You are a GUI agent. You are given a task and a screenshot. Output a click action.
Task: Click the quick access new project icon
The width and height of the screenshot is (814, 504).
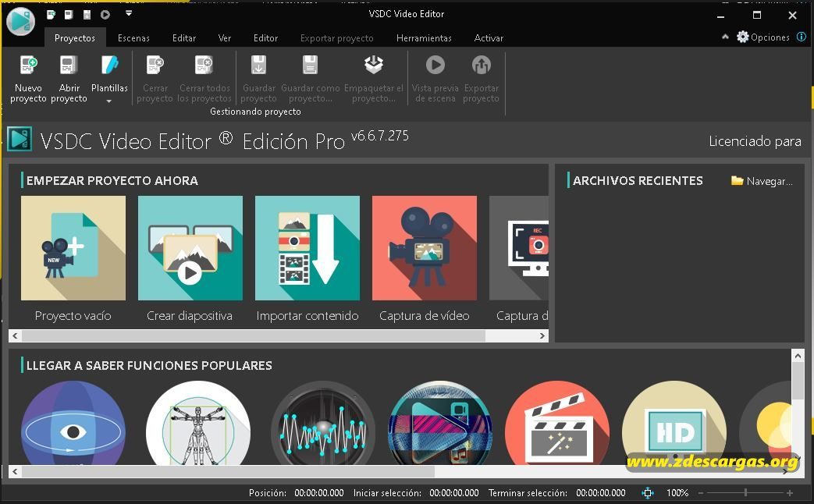51,15
